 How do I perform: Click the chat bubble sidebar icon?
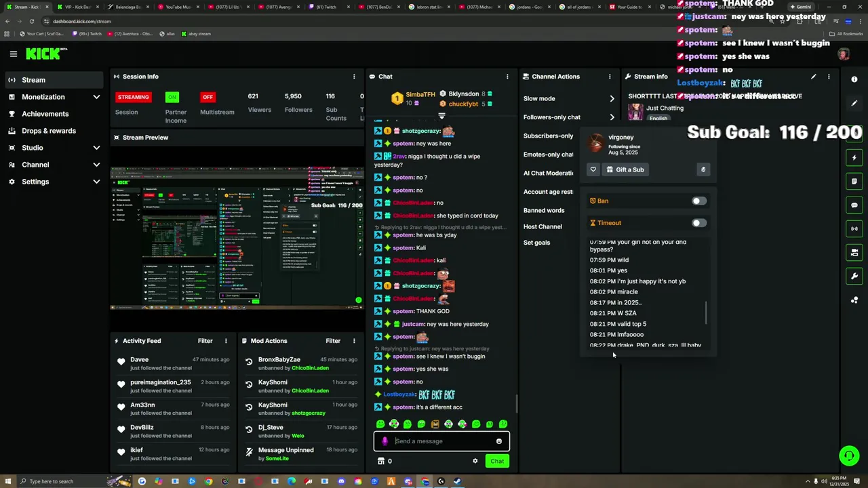[x=854, y=205]
